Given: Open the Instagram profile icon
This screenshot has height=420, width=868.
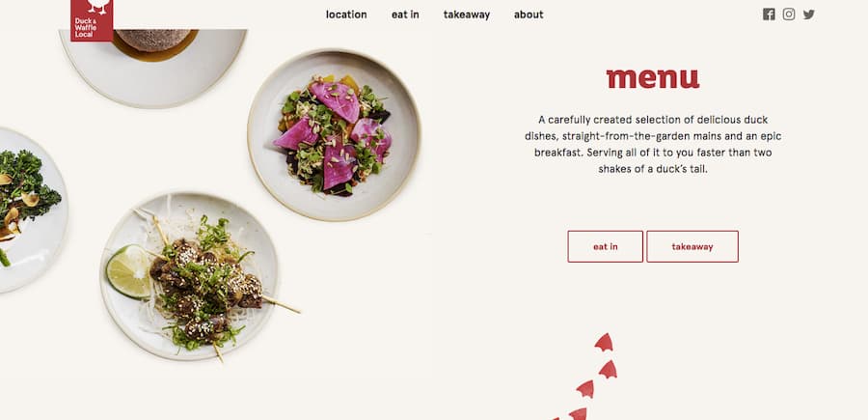Looking at the screenshot, I should point(789,14).
